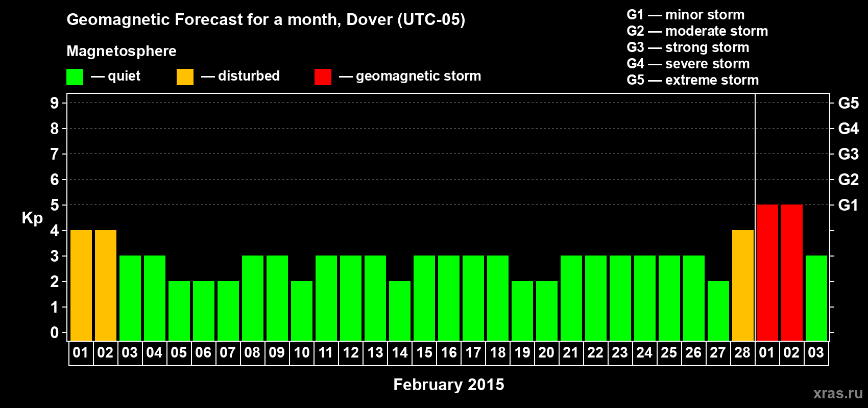868x408 pixels.
Task: Click the orange bar for February 02
Action: click(x=106, y=286)
